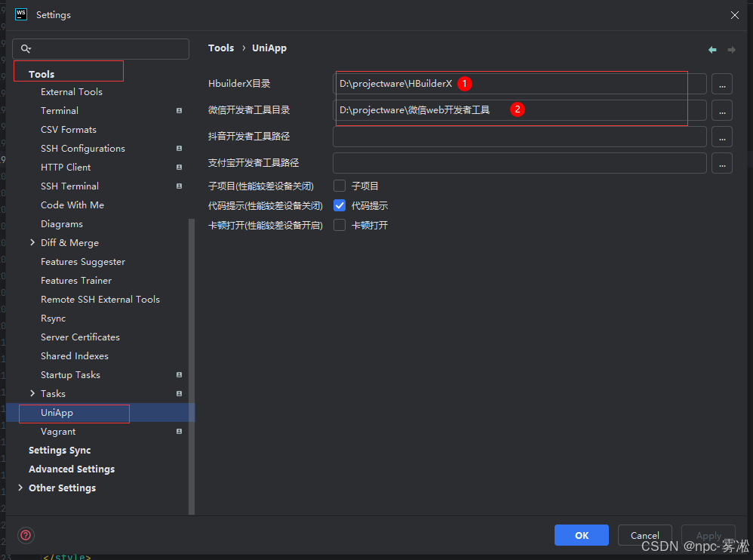Viewport: 753px width, 560px height.
Task: Select the UniApp settings item
Action: 57,413
